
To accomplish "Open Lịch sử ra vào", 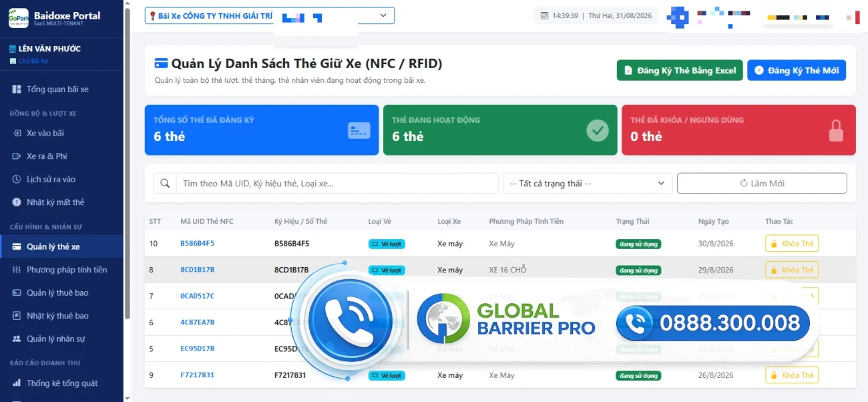I will pos(61,179).
